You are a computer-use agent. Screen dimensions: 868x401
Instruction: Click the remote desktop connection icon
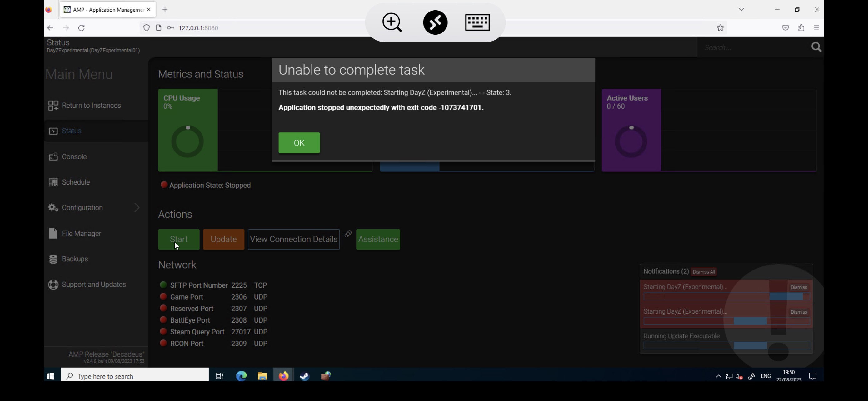click(435, 22)
